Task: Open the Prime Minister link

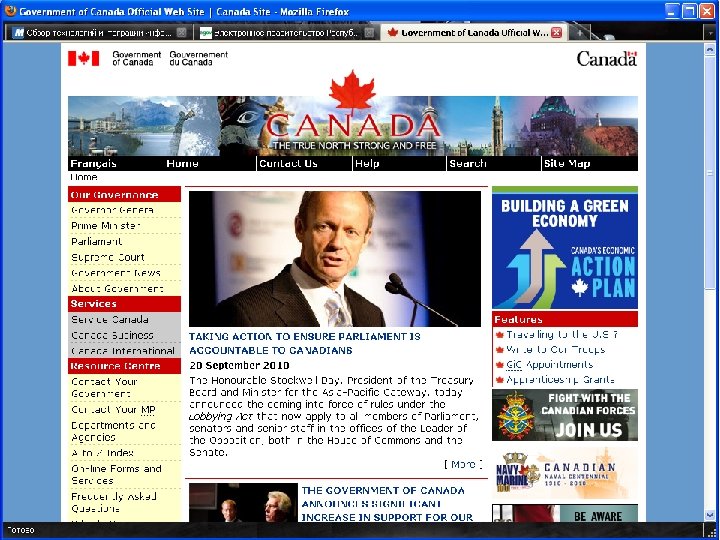Action: [106, 225]
